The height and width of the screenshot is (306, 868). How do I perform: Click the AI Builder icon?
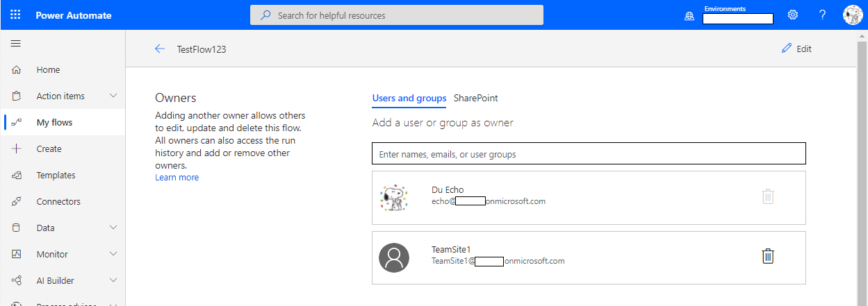coord(17,281)
